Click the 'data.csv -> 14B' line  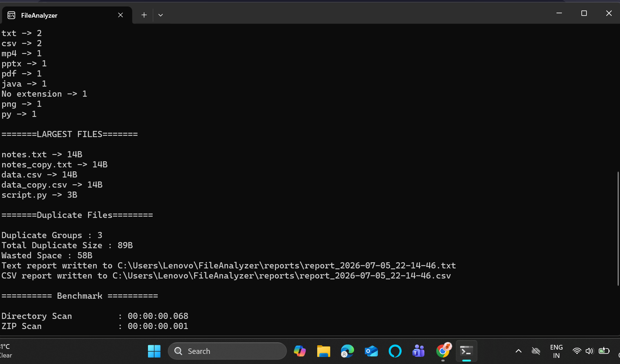pyautogui.click(x=39, y=175)
